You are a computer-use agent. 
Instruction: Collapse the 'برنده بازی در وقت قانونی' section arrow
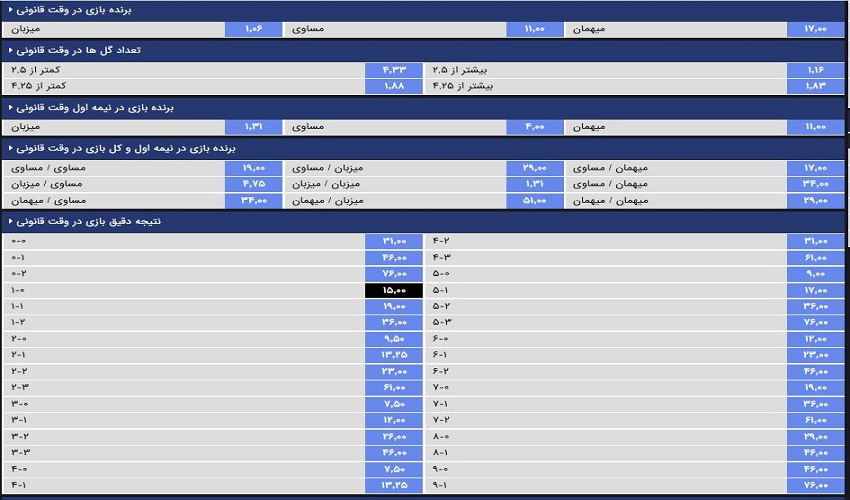point(10,9)
